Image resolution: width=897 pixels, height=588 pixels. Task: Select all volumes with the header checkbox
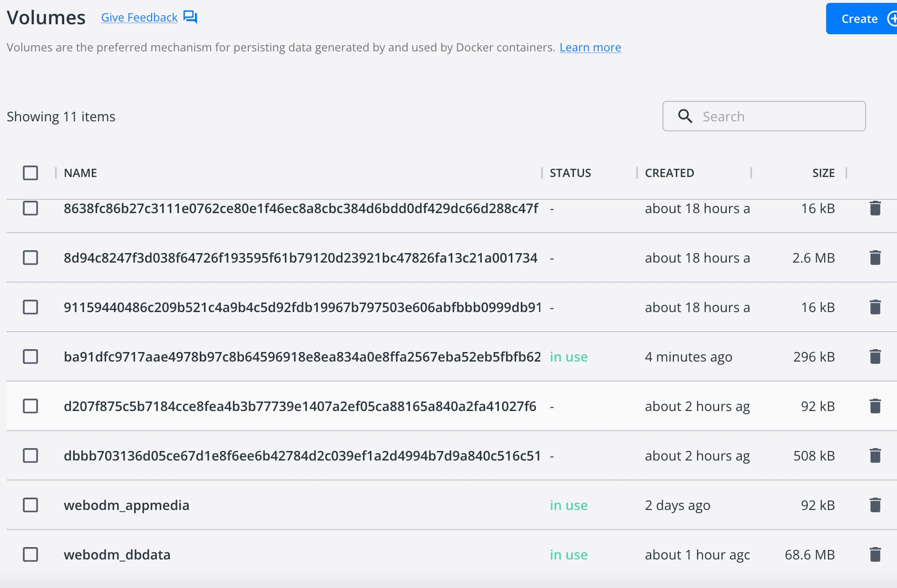pos(30,173)
